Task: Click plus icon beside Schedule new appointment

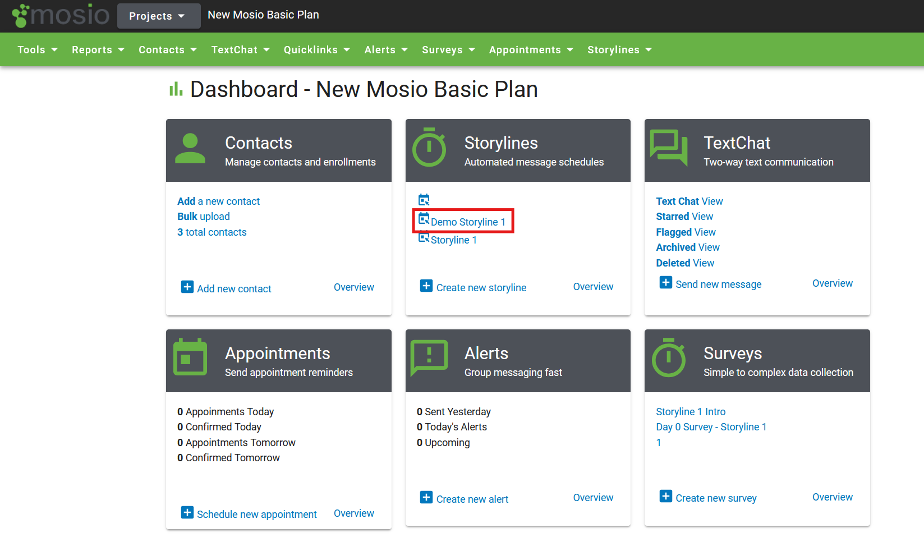Action: 187,512
